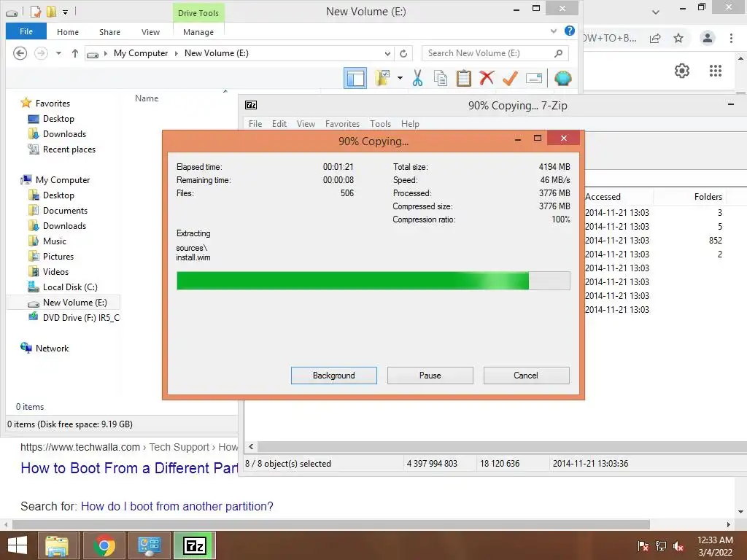Expand the arrow after My Computer breadcrumb
This screenshot has width=747, height=560.
[177, 53]
